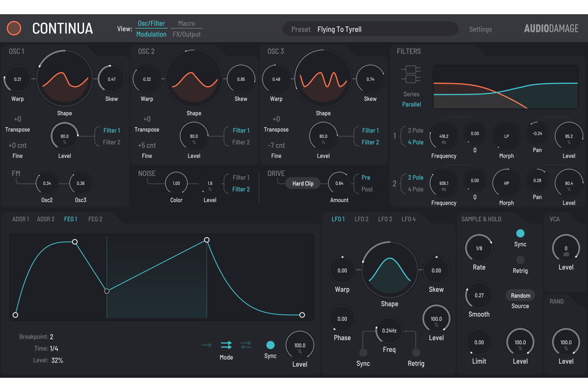The image size is (588, 392).
Task: Switch to the FX/Output view
Action: (187, 34)
